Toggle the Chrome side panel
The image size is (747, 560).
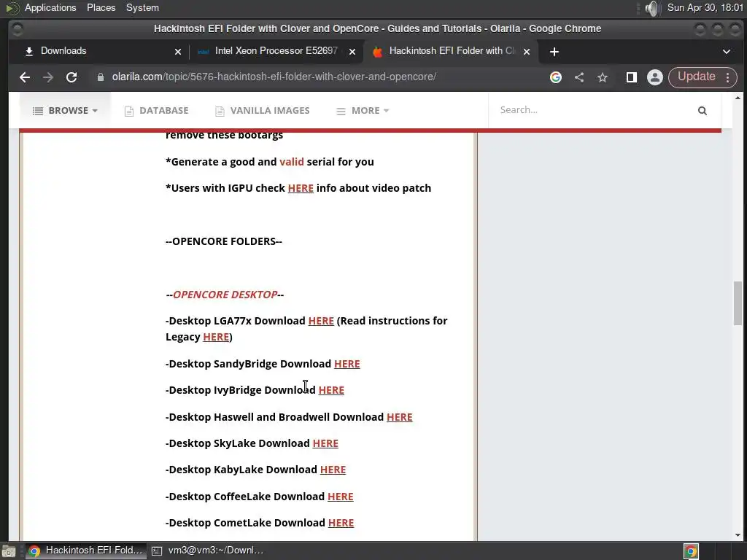point(632,77)
